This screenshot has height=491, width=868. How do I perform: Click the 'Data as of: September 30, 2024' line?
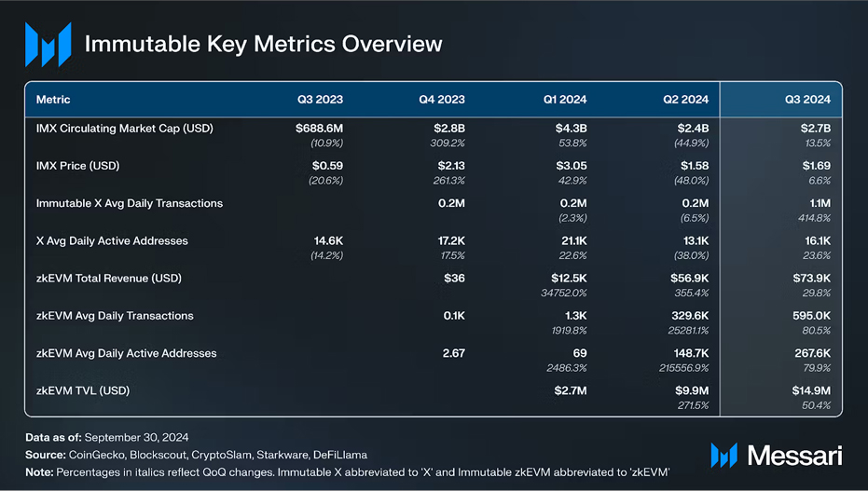(x=107, y=437)
